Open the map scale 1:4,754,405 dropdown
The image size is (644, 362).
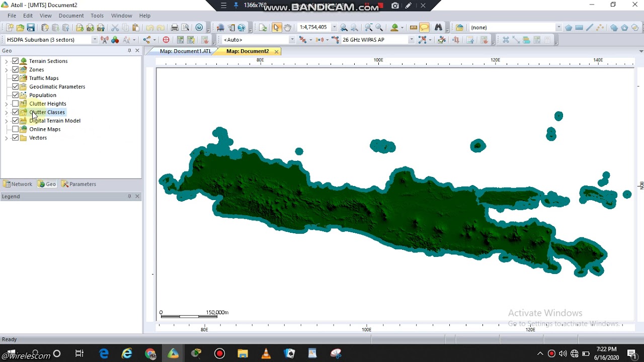click(334, 28)
